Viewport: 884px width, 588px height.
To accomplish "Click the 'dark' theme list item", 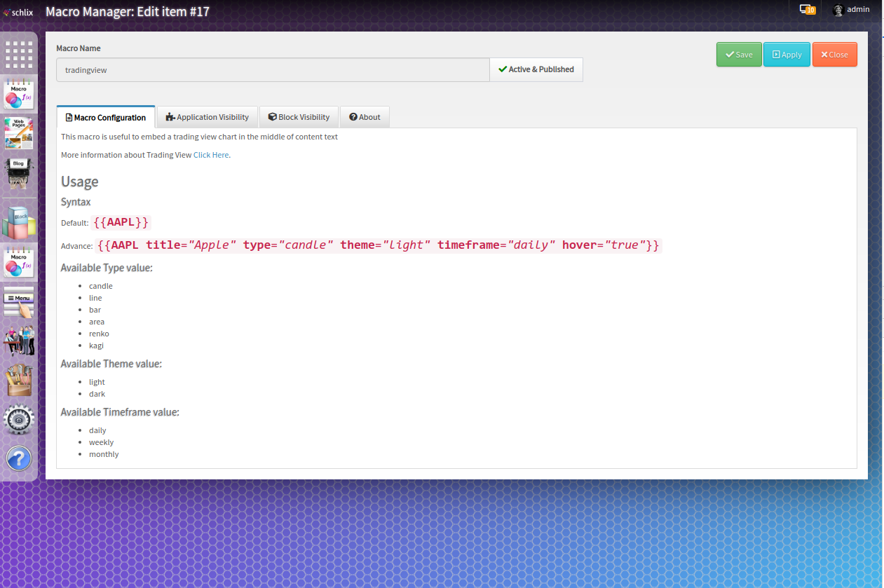I will pyautogui.click(x=97, y=394).
